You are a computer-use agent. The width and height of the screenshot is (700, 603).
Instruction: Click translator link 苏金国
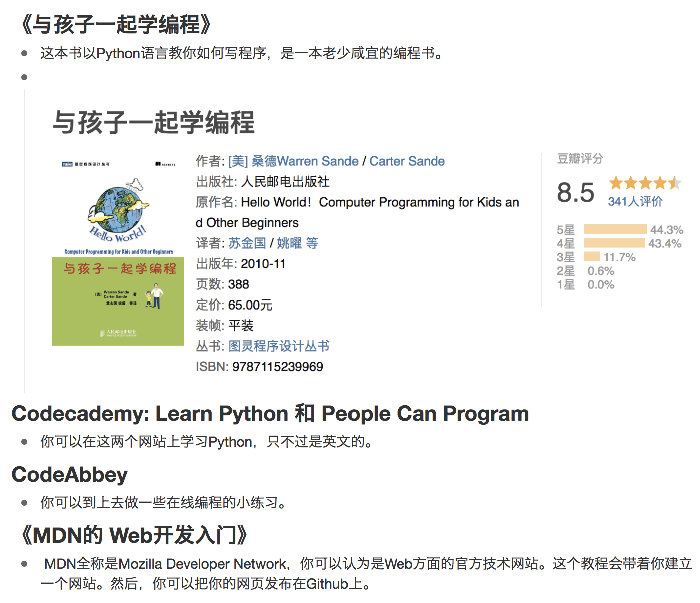click(x=247, y=243)
